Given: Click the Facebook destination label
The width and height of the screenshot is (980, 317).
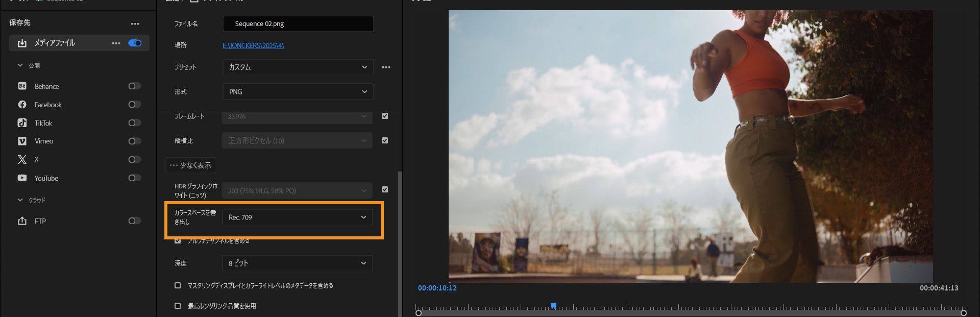Looking at the screenshot, I should [x=48, y=105].
